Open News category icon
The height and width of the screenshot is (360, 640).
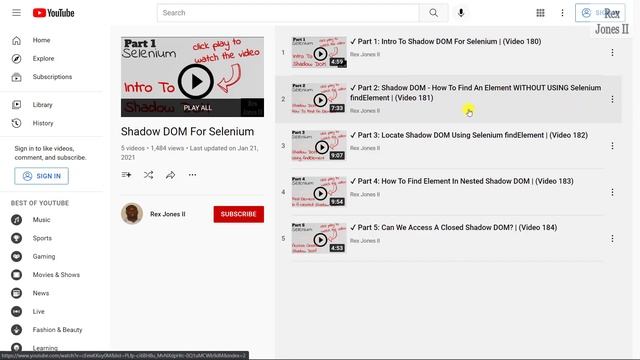point(16,293)
